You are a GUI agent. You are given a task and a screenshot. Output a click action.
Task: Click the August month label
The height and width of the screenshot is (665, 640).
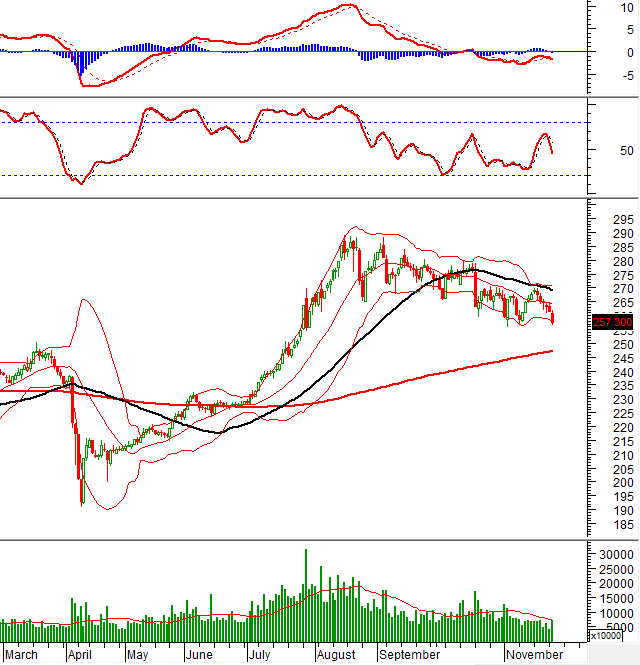coord(336,655)
